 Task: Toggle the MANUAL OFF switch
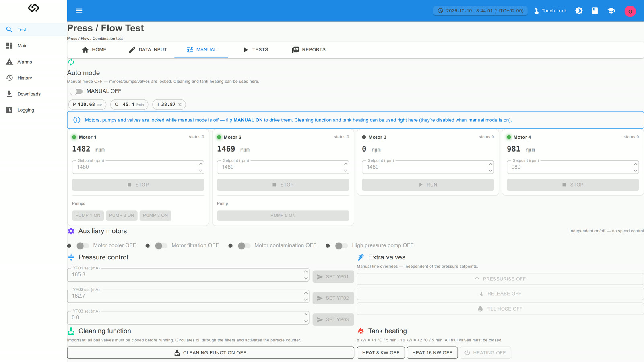(x=76, y=91)
